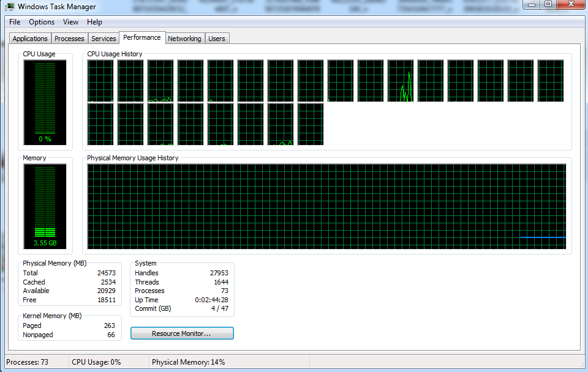Open the Options menu
This screenshot has height=372, width=588.
[x=42, y=22]
